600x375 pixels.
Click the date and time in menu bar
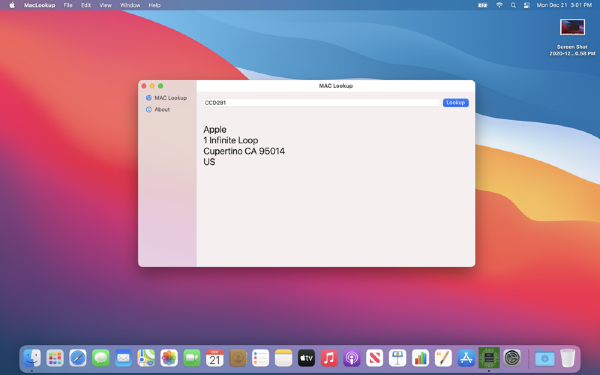[564, 5]
